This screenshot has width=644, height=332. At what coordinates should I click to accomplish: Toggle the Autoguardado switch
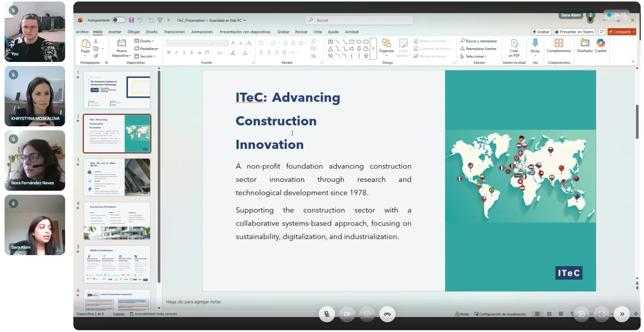118,20
